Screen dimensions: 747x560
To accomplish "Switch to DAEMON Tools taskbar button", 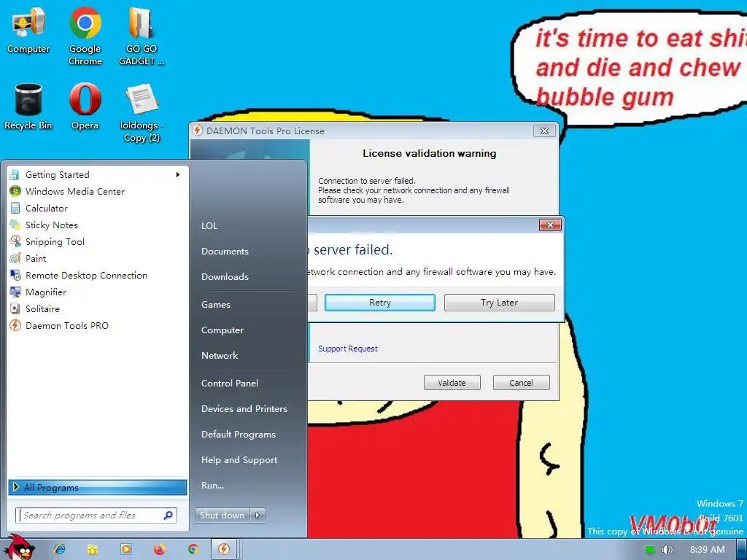I will (224, 549).
